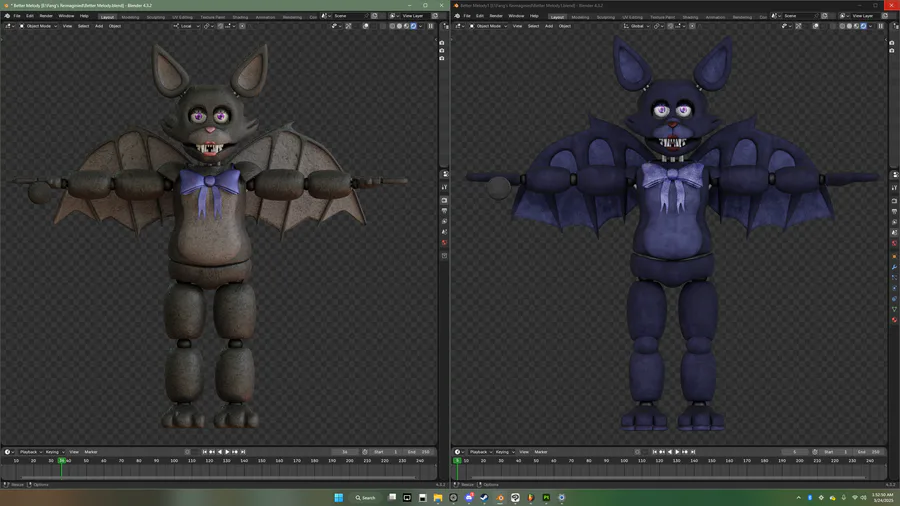Open Marker menu in left timeline
900x506 pixels.
tap(91, 452)
